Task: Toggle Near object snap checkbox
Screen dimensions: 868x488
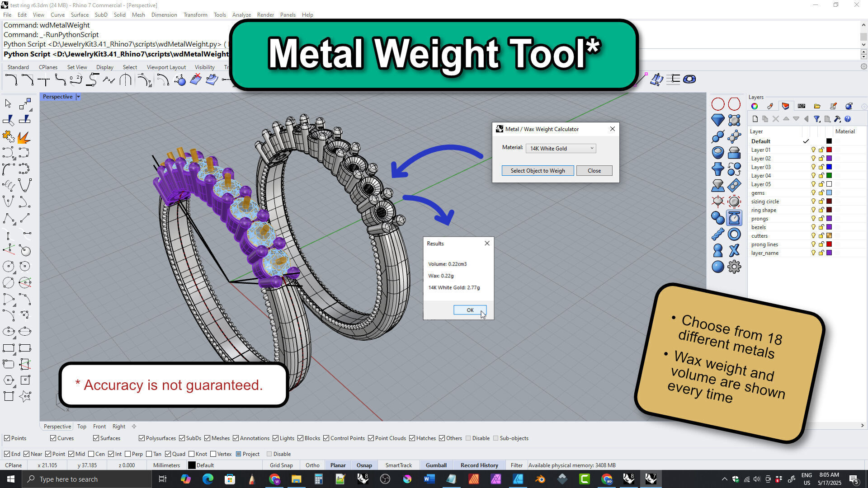Action: coord(26,454)
